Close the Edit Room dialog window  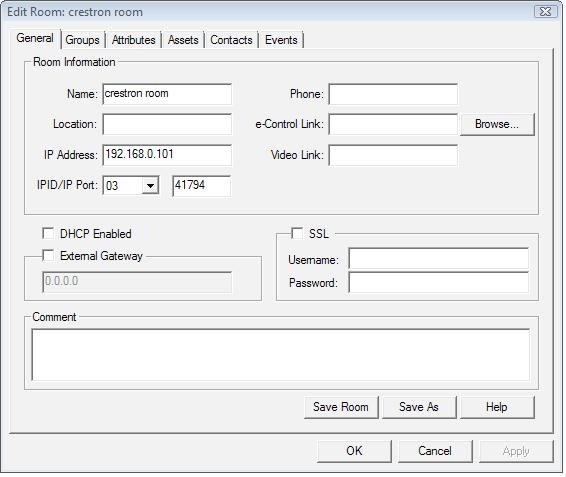[x=545, y=12]
